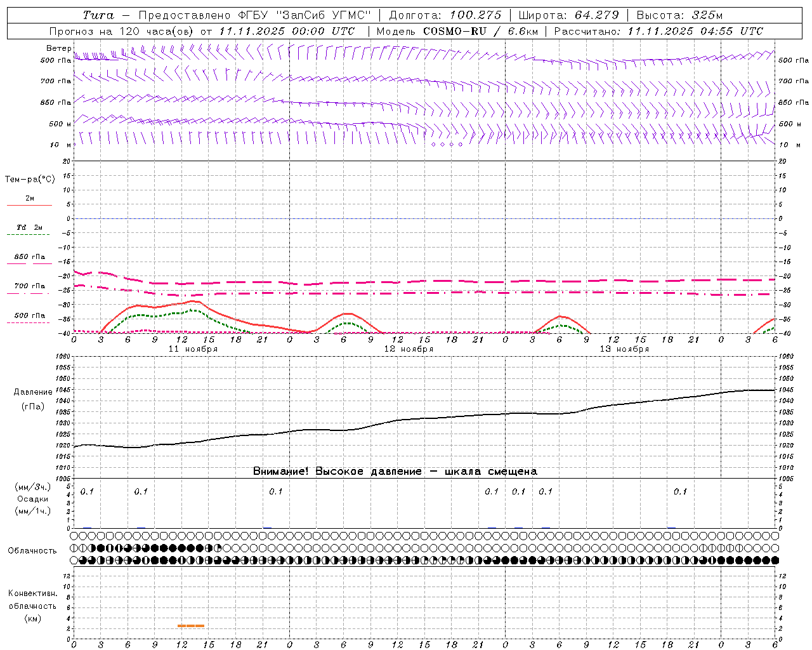Screen dimensions: 812x650
Task: Click the "700 гПа" temperature legend entry
Action: pos(30,286)
